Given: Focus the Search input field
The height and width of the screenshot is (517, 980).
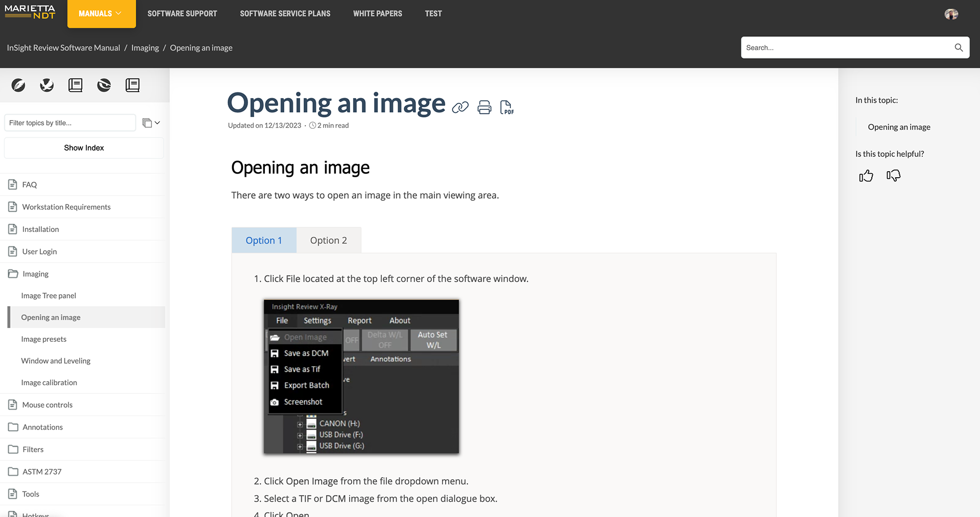Looking at the screenshot, I should pos(847,48).
